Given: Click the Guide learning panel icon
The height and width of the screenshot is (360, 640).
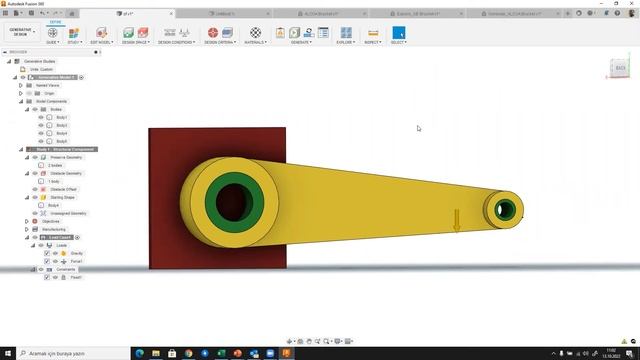Looking at the screenshot, I should pos(52,33).
